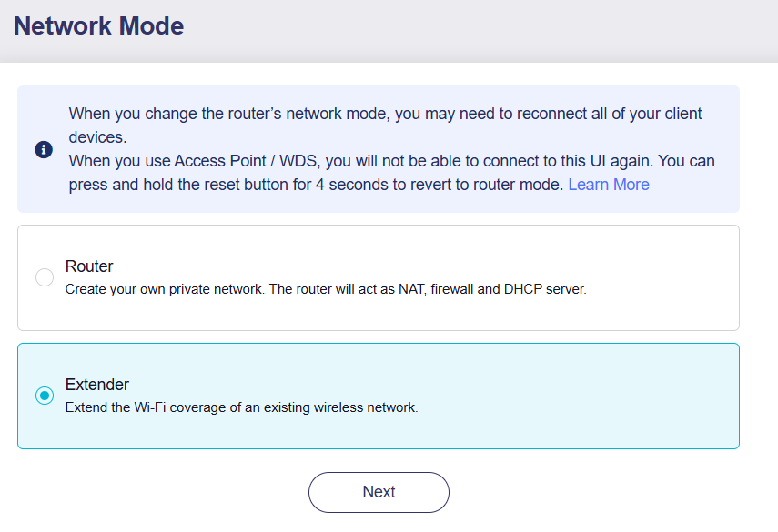Screen dimensions: 778x532
Task: Select the Extender radio button
Action: point(45,396)
